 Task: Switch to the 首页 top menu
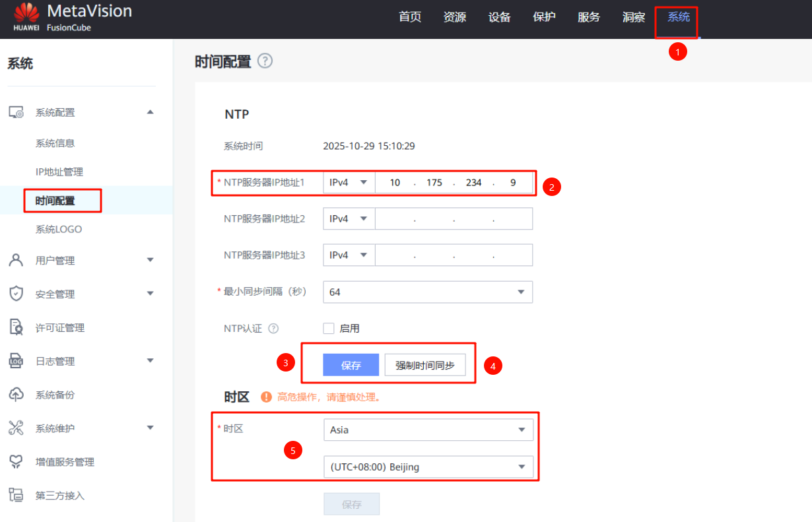pos(410,17)
